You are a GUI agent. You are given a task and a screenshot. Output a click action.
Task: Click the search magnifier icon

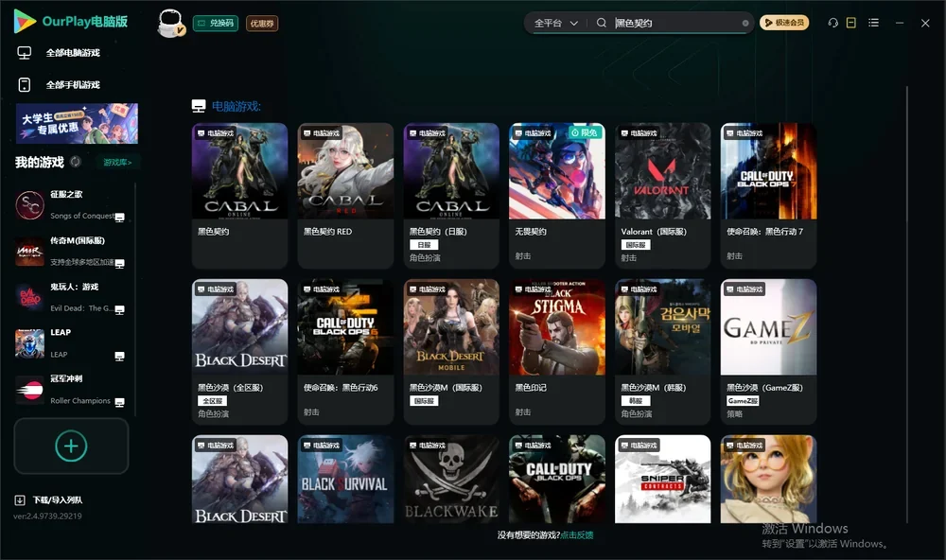(601, 23)
